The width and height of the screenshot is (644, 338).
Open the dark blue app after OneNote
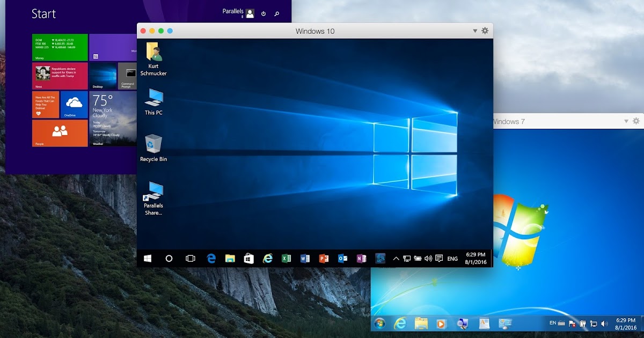380,259
